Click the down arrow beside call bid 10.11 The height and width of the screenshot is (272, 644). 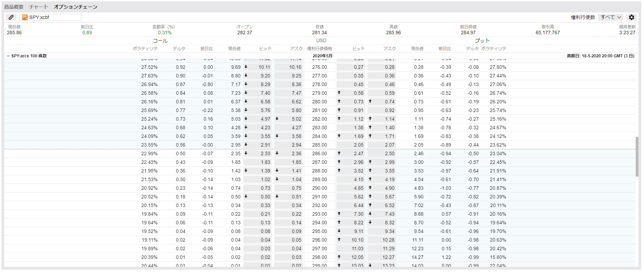246,67
